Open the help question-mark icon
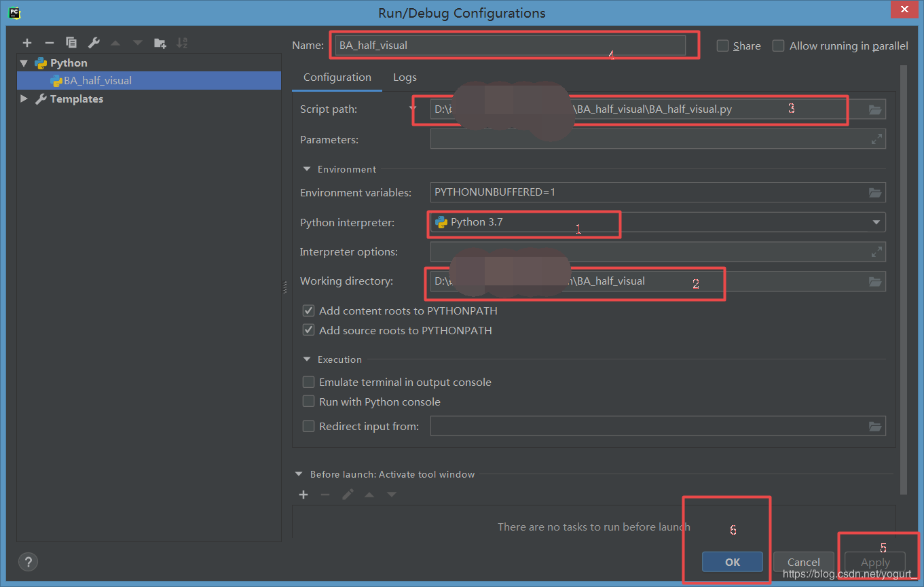 point(28,562)
